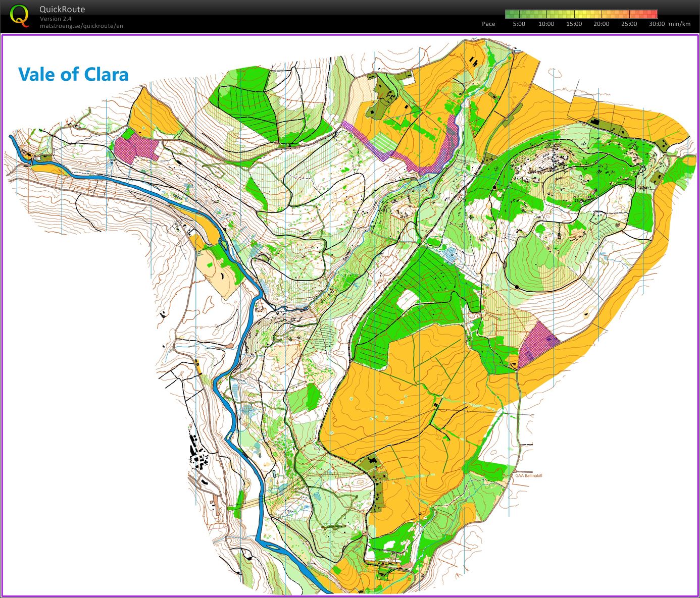Click the '15:00' pace scale value
This screenshot has height=598, width=700.
click(x=574, y=24)
